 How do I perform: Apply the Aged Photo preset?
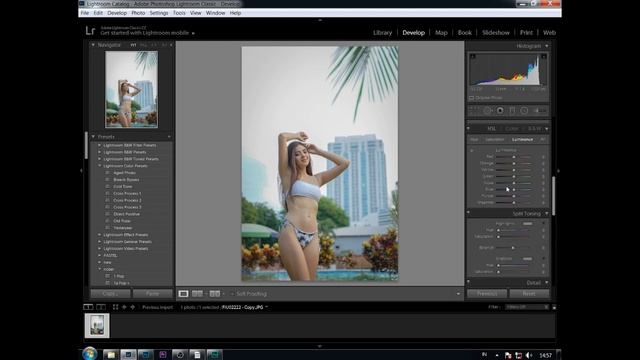pyautogui.click(x=124, y=173)
